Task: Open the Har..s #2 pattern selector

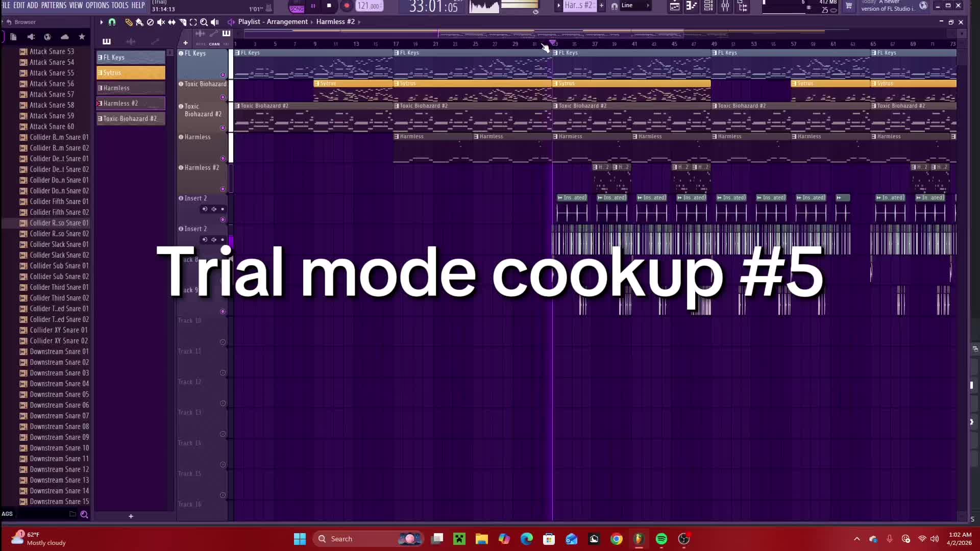Action: pos(579,6)
